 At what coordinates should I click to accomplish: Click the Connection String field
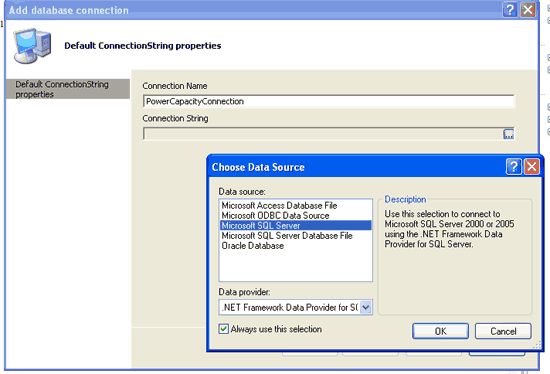323,134
